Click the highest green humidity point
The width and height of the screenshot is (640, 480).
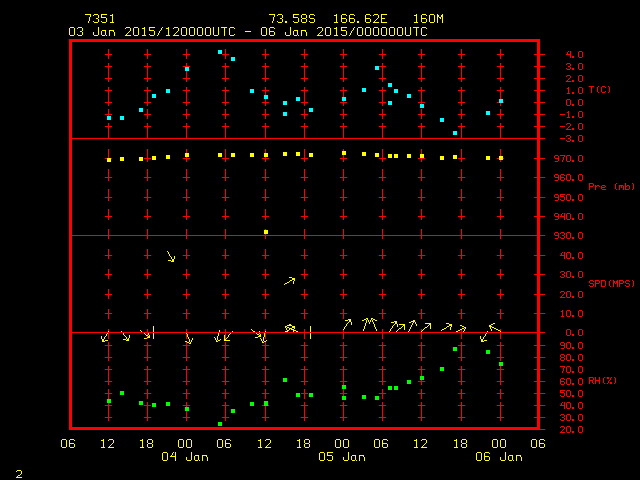click(455, 349)
